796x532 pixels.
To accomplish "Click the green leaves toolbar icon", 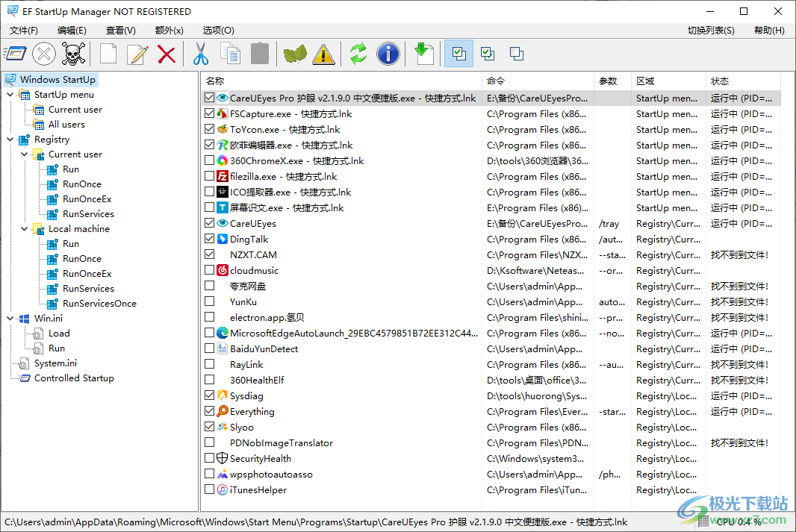I will click(x=295, y=54).
